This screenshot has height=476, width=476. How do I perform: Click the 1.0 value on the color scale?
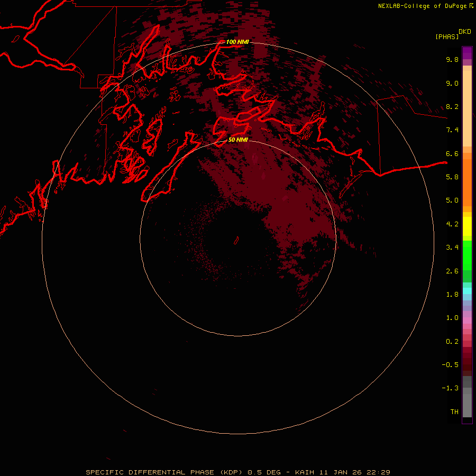coord(452,318)
